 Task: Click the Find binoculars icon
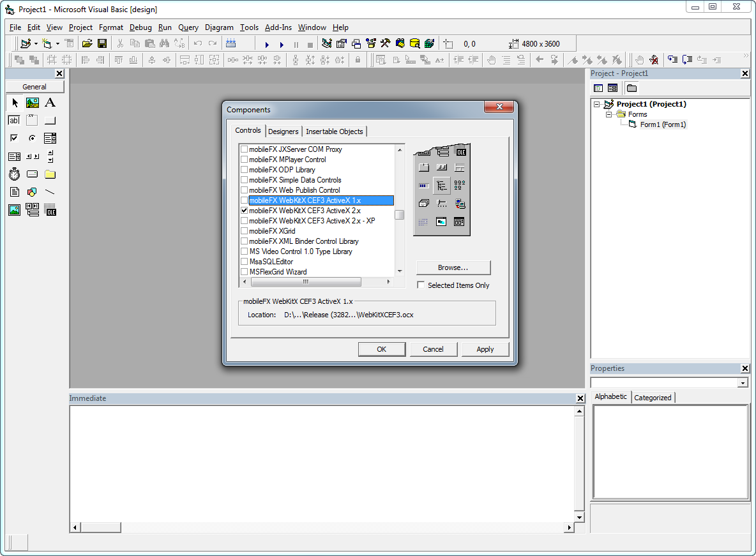pos(164,44)
